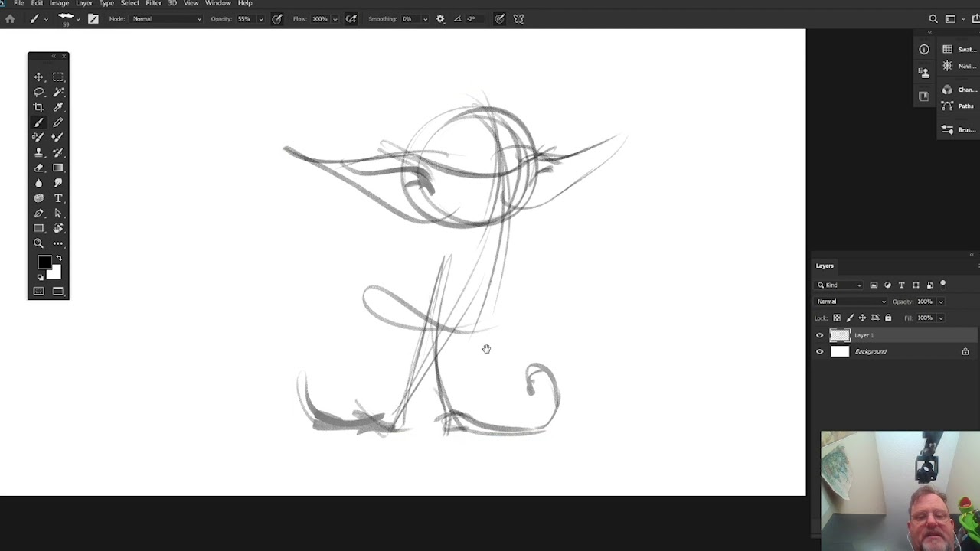Expand the Flow slider dropdown
980x551 pixels.
pyautogui.click(x=335, y=19)
